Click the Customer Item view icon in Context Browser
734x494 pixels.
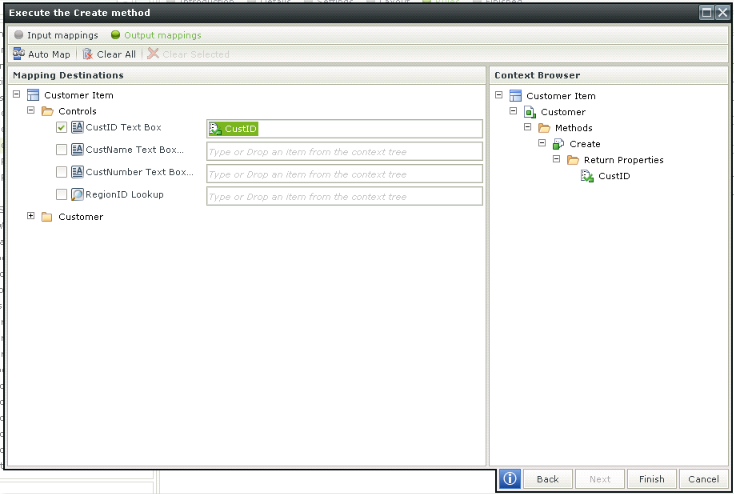point(515,96)
